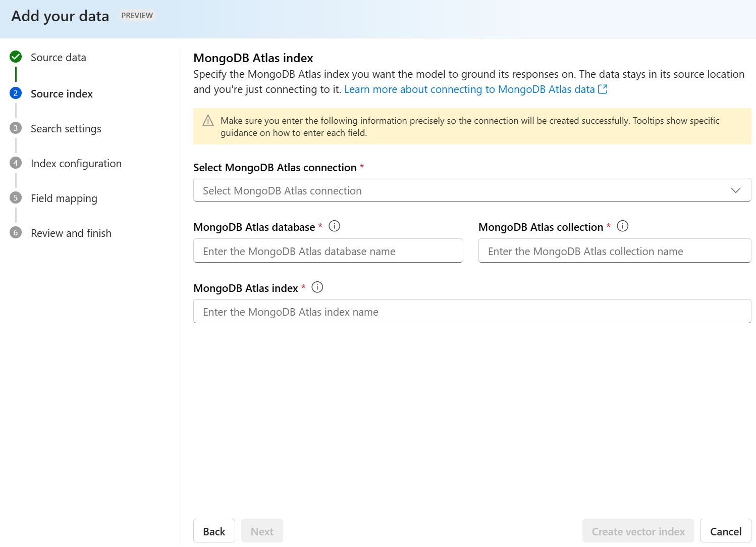Open the Select MongoDB Atlas connection combo box
The width and height of the screenshot is (756, 547).
[x=454, y=190]
